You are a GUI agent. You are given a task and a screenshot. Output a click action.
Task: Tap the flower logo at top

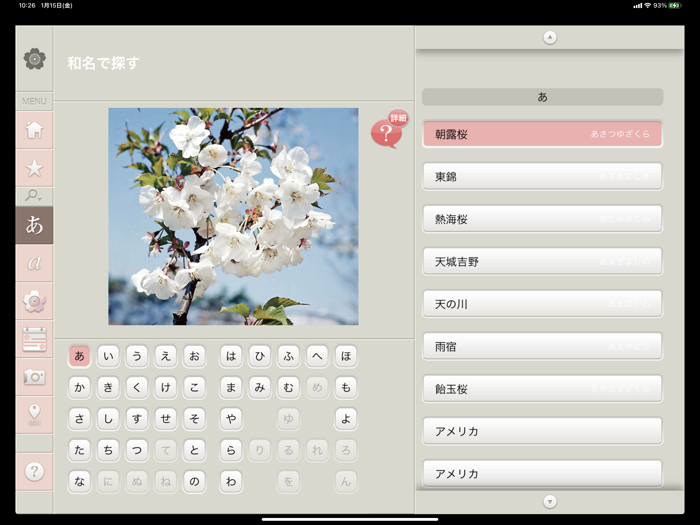point(34,59)
